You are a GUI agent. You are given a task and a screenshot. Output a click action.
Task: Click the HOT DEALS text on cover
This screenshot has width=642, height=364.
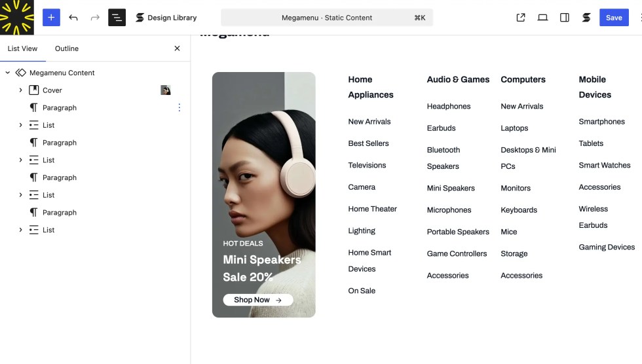coord(243,244)
